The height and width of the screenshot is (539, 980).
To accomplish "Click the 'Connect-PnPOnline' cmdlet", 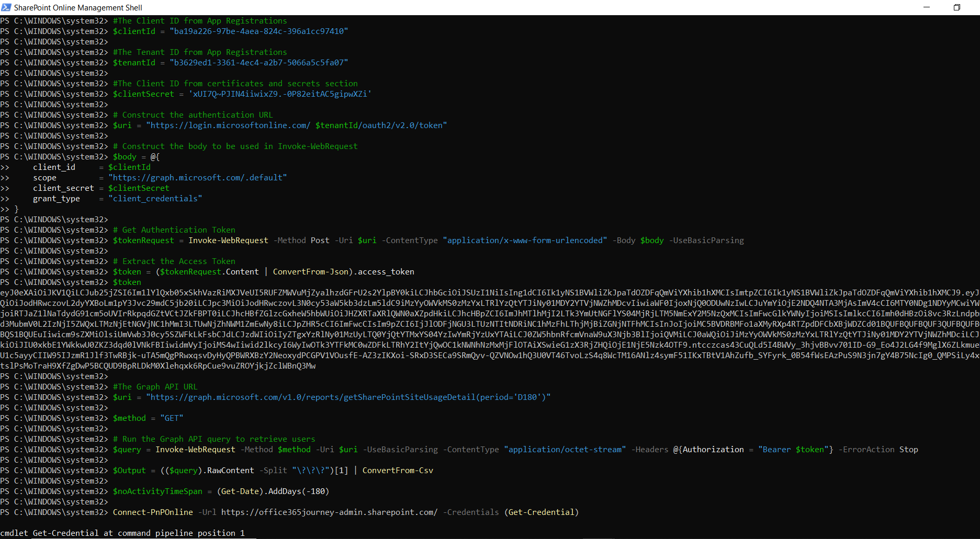I will [153, 512].
